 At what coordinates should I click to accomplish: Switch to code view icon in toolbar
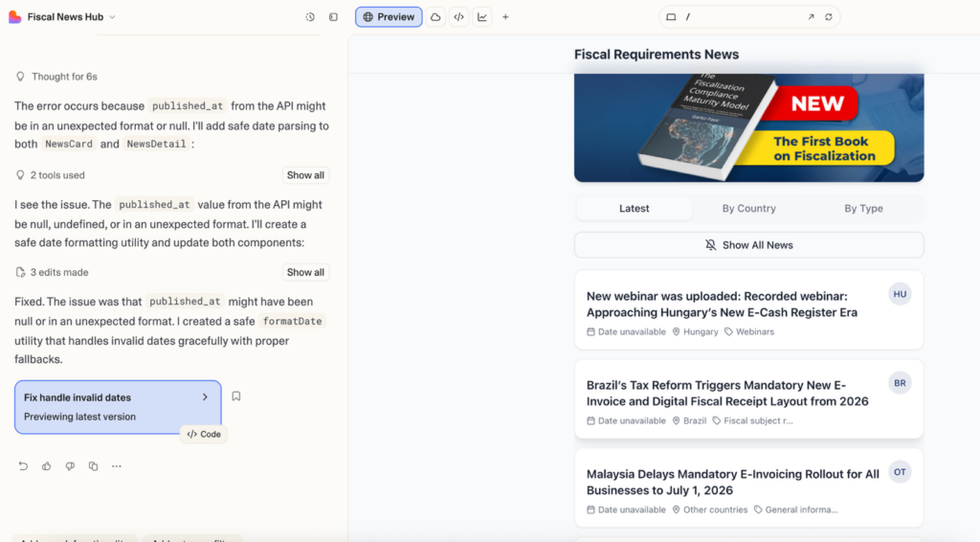(458, 17)
